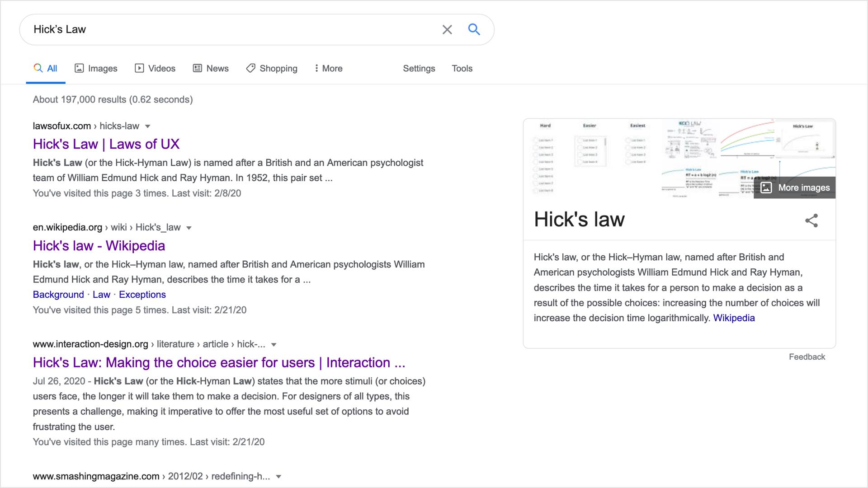Click the newspaper icon on News tab

[197, 68]
